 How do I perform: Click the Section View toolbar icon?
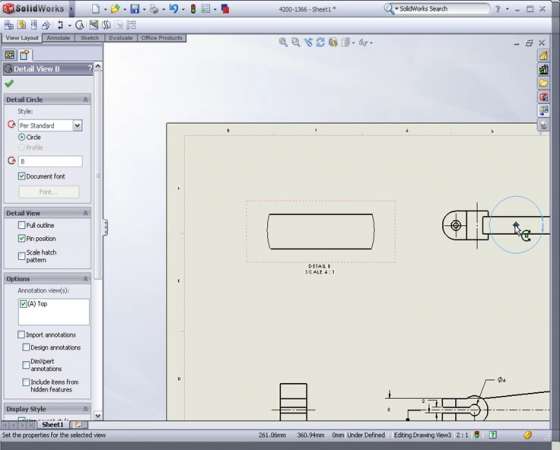[60, 25]
